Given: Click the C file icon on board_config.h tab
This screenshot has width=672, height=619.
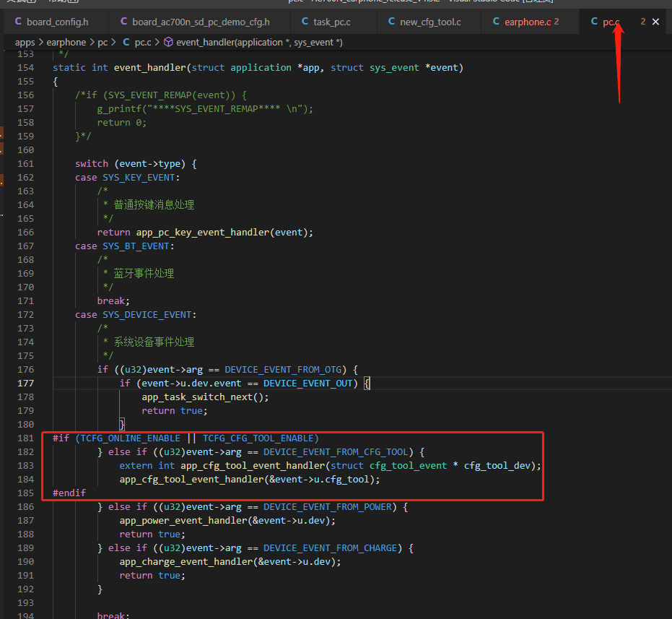Looking at the screenshot, I should [x=18, y=21].
